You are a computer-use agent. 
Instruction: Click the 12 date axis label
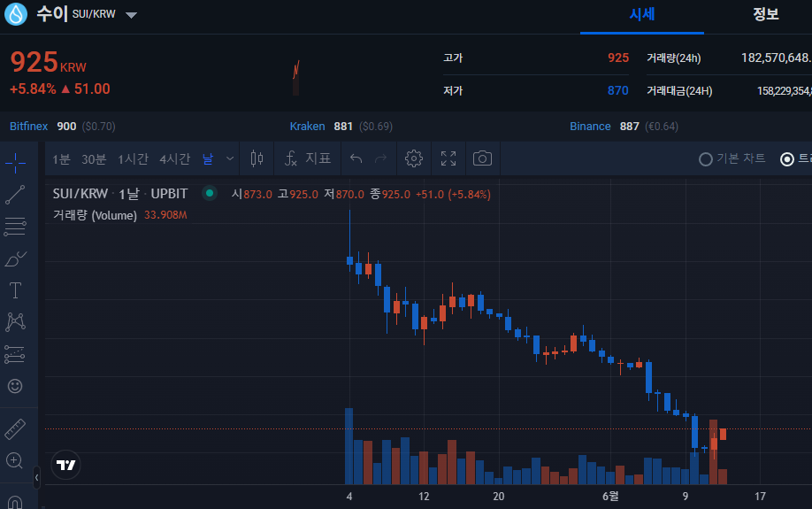[424, 496]
